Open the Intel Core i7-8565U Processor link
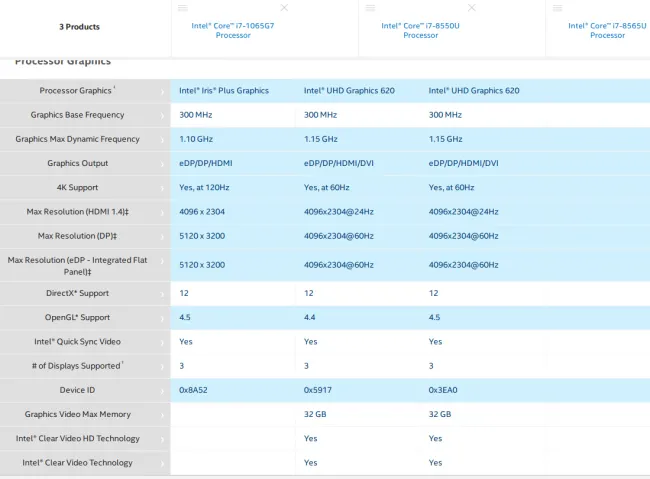650x479 pixels. (x=607, y=30)
